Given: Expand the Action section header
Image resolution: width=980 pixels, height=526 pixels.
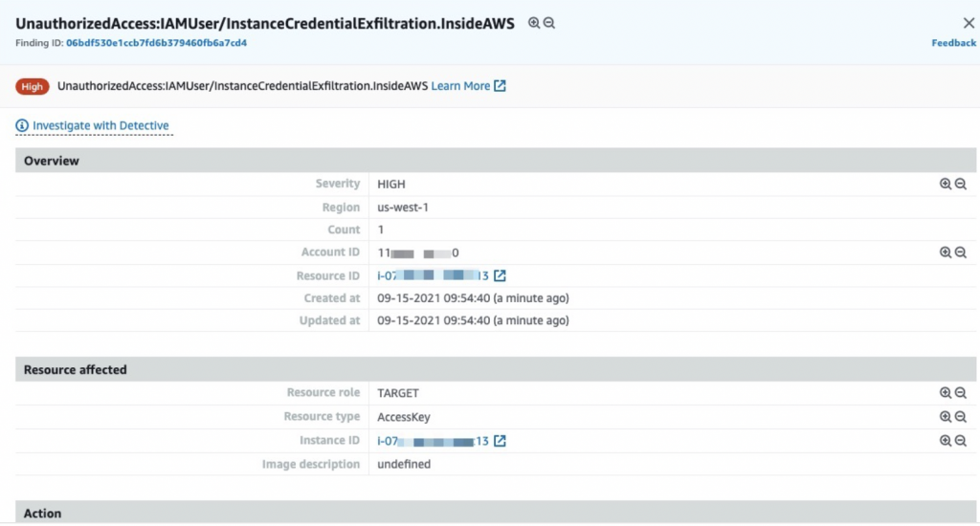Looking at the screenshot, I should (496, 513).
